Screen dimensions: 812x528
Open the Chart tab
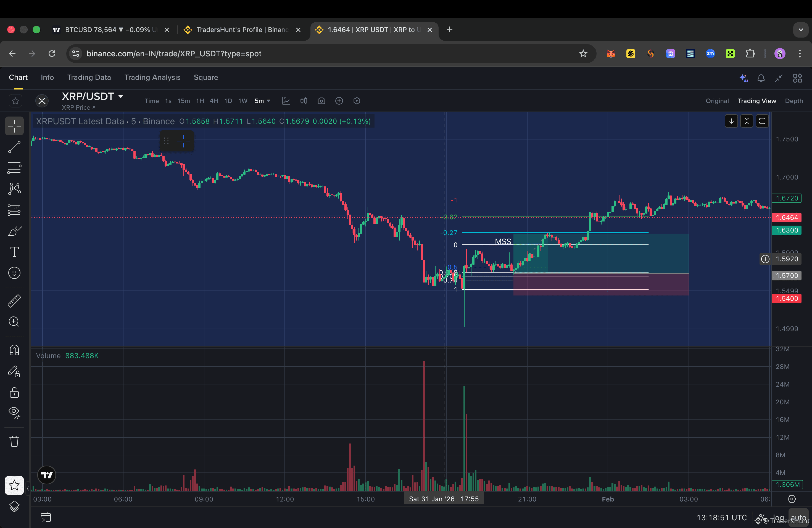coord(18,77)
